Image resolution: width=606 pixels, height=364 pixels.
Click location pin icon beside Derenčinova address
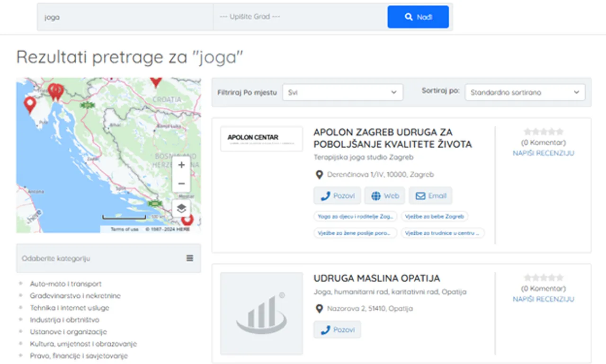click(319, 175)
